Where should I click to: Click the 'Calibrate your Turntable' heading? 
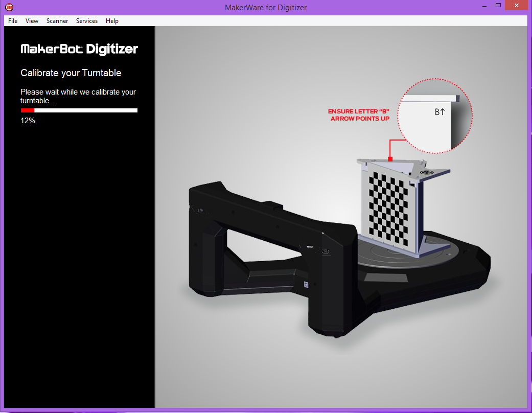(x=71, y=73)
